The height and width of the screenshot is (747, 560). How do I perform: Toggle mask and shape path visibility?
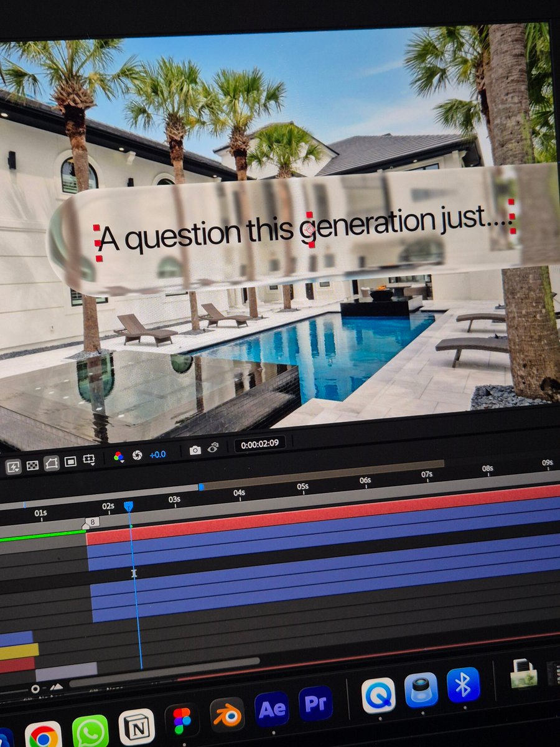pos(52,463)
